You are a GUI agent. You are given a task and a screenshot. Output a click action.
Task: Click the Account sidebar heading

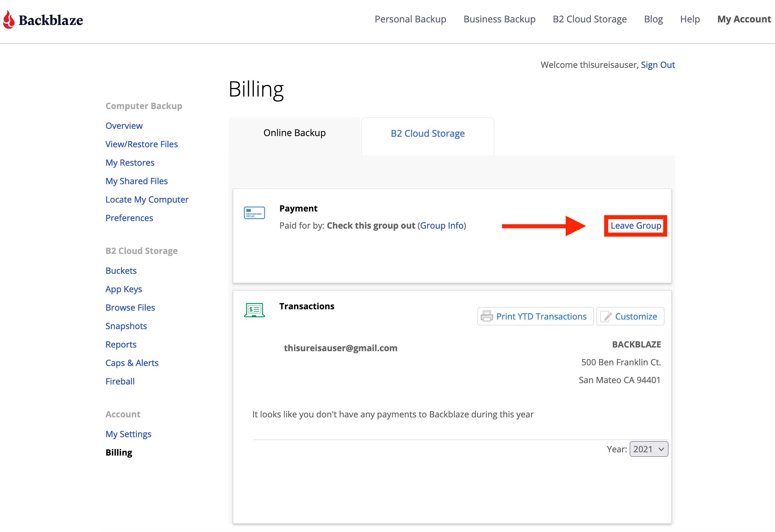pyautogui.click(x=123, y=414)
